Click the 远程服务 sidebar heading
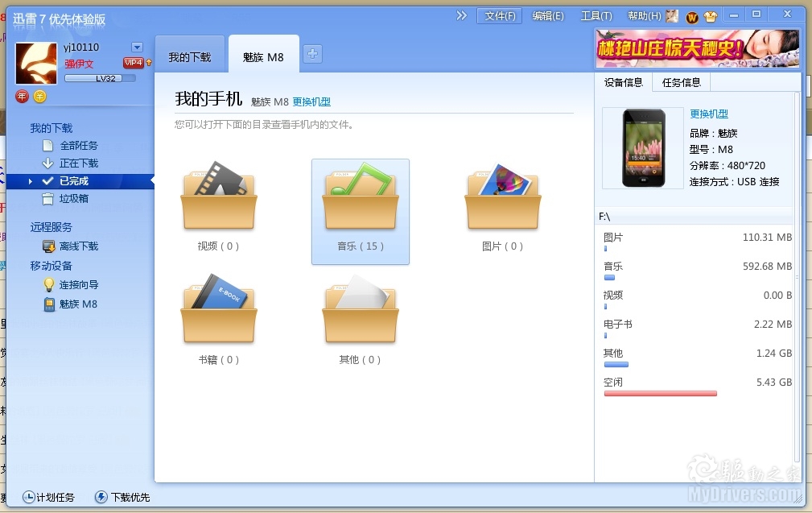The image size is (812, 513). [52, 227]
